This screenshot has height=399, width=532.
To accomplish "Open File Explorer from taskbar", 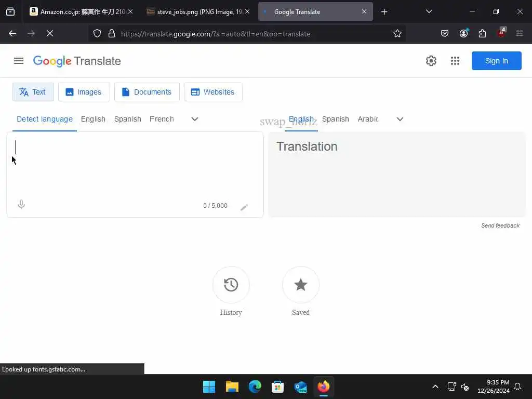I will (232, 387).
